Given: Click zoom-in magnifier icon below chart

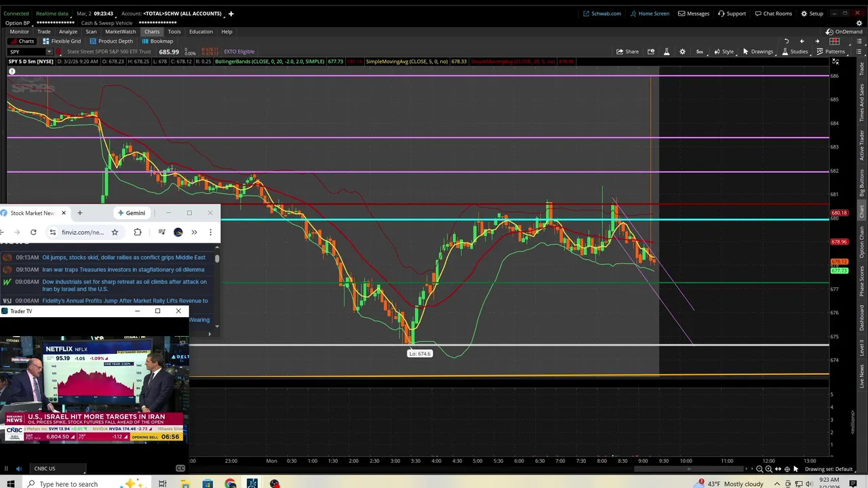Looking at the screenshot, I should [768, 469].
